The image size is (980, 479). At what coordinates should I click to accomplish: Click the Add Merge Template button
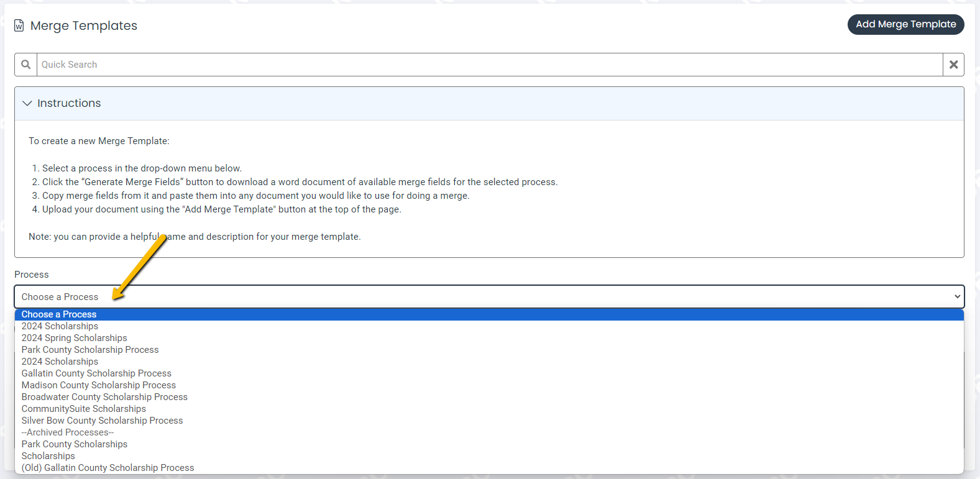pos(905,24)
